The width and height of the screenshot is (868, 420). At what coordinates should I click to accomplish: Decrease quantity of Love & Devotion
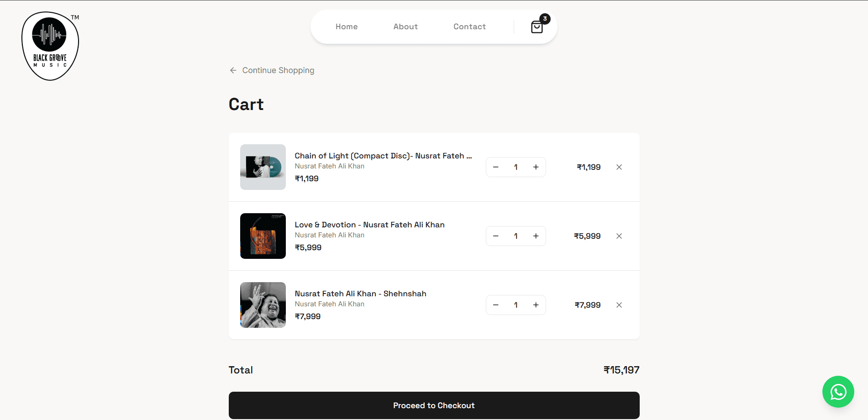coord(496,236)
